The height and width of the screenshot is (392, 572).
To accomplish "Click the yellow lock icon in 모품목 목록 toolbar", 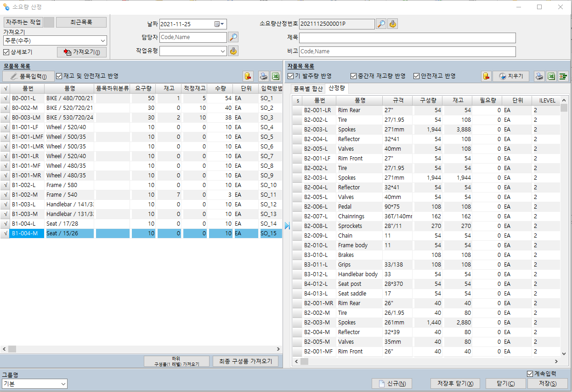I will (x=248, y=76).
